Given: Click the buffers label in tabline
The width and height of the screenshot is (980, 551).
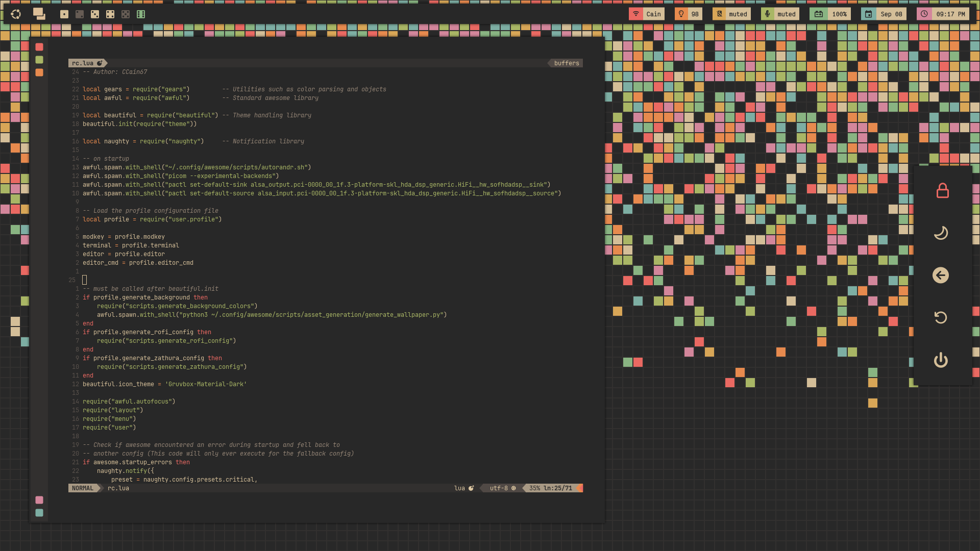Looking at the screenshot, I should point(567,63).
